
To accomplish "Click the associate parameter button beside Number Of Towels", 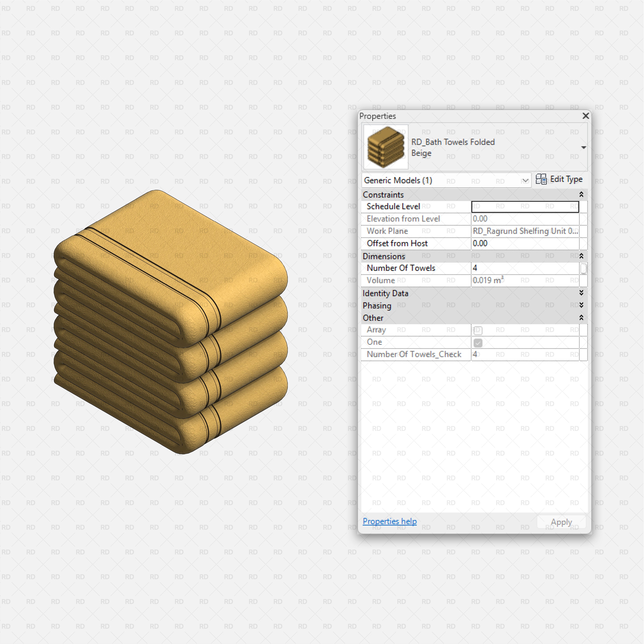I will [x=584, y=268].
